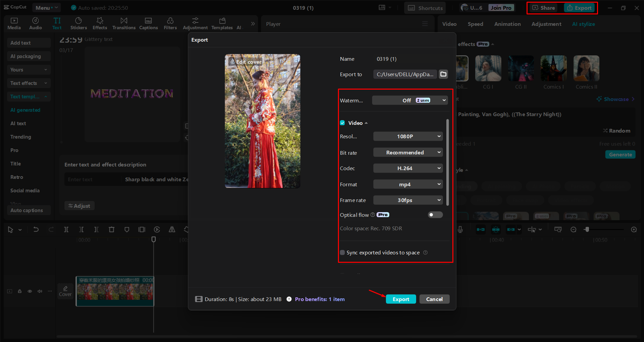Collapse the Text templates section

pos(46,97)
